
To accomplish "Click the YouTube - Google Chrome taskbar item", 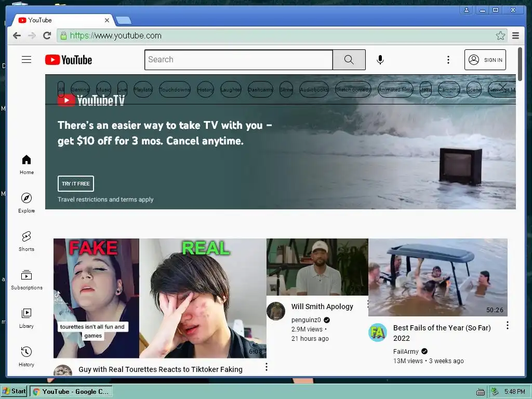I will click(71, 392).
